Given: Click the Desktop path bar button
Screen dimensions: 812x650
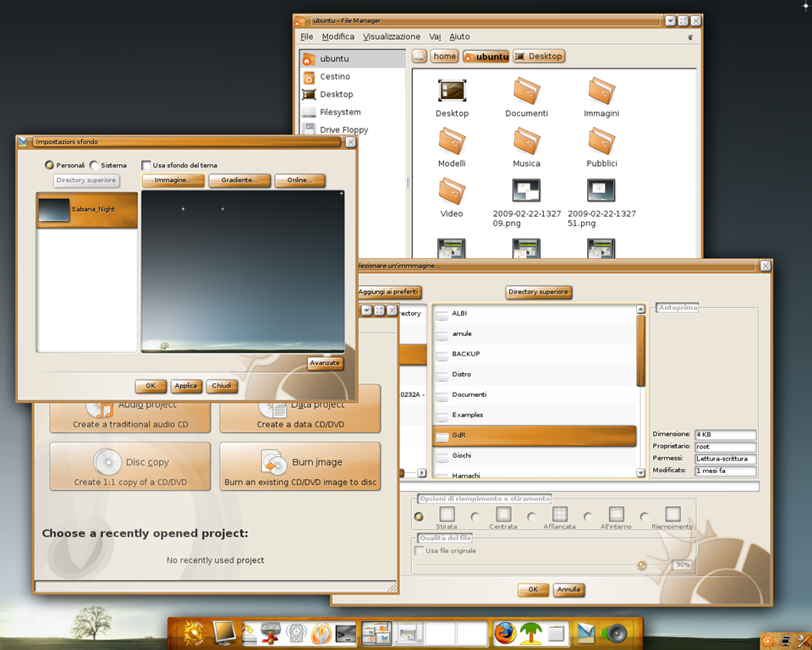Looking at the screenshot, I should [x=539, y=56].
